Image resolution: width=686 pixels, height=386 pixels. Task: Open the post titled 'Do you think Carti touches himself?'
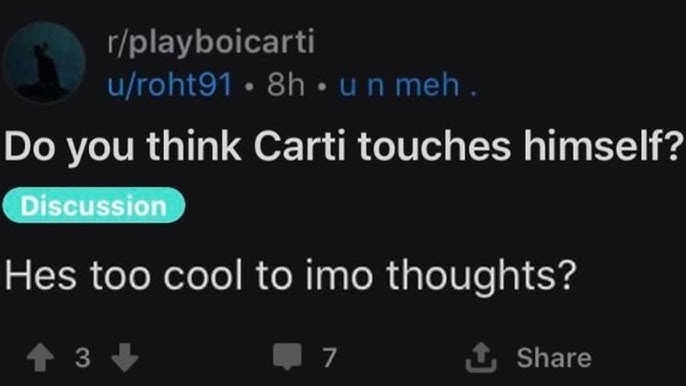click(343, 146)
